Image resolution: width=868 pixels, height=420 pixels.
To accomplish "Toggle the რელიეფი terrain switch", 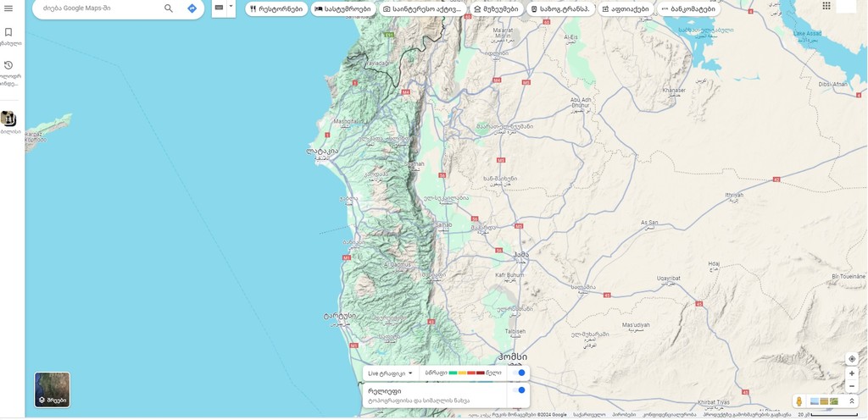I will (x=519, y=390).
